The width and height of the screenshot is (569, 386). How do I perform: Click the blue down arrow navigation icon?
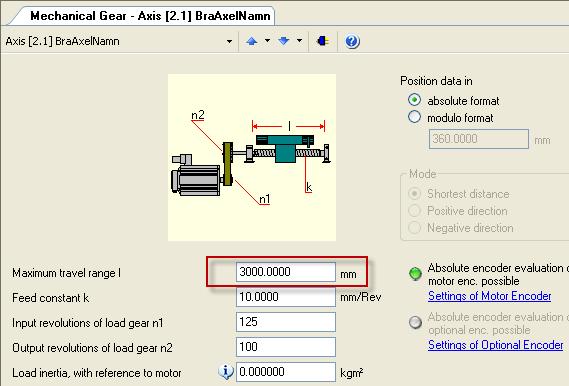(x=283, y=41)
